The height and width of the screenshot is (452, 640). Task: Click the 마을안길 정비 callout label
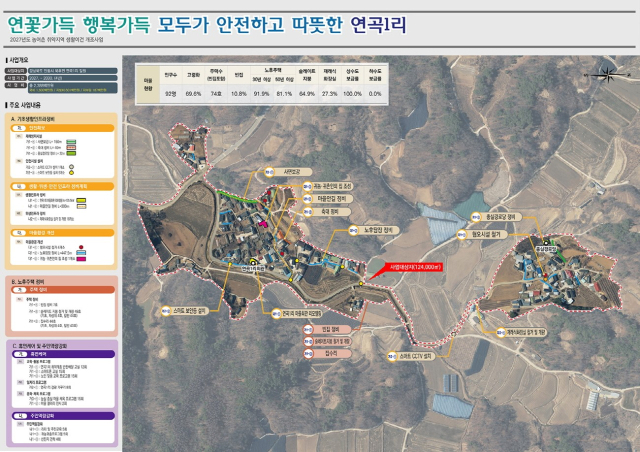click(x=332, y=199)
